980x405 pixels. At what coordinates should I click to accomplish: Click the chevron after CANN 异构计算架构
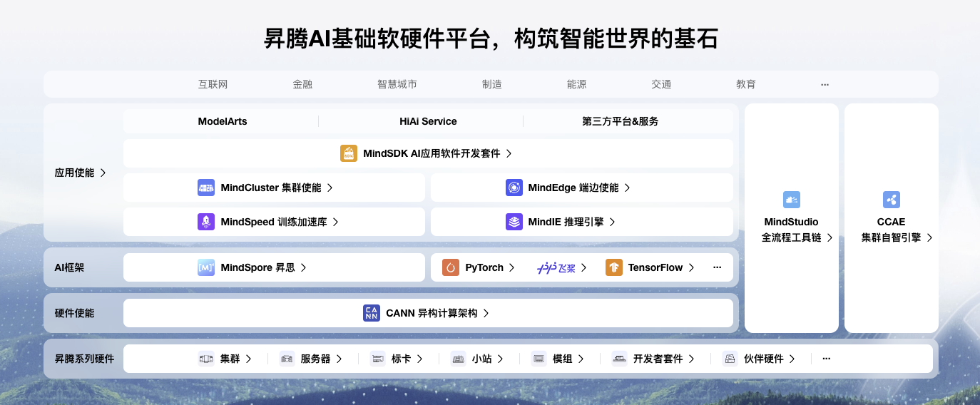(x=486, y=313)
